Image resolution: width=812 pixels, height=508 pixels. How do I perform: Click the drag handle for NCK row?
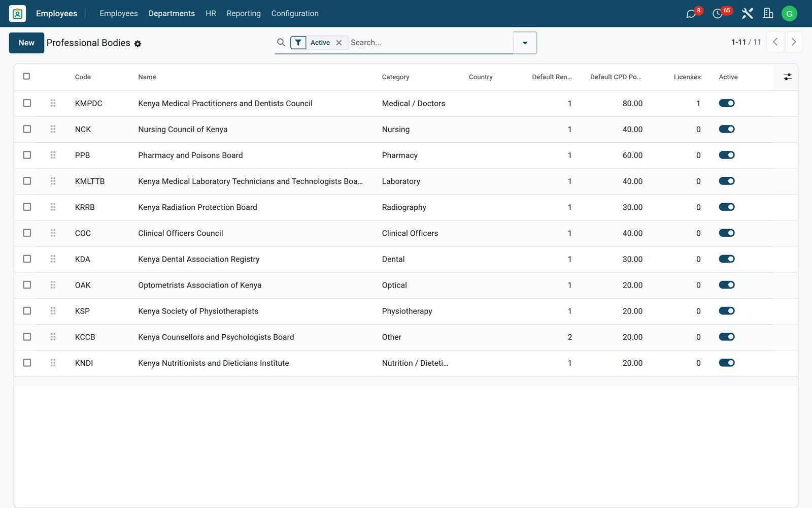coord(53,129)
